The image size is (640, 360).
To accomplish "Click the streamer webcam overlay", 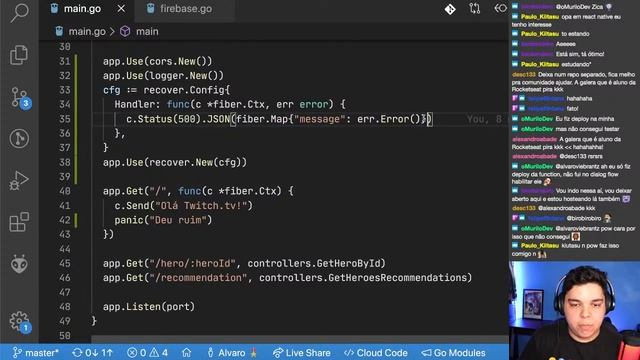I will click(574, 311).
